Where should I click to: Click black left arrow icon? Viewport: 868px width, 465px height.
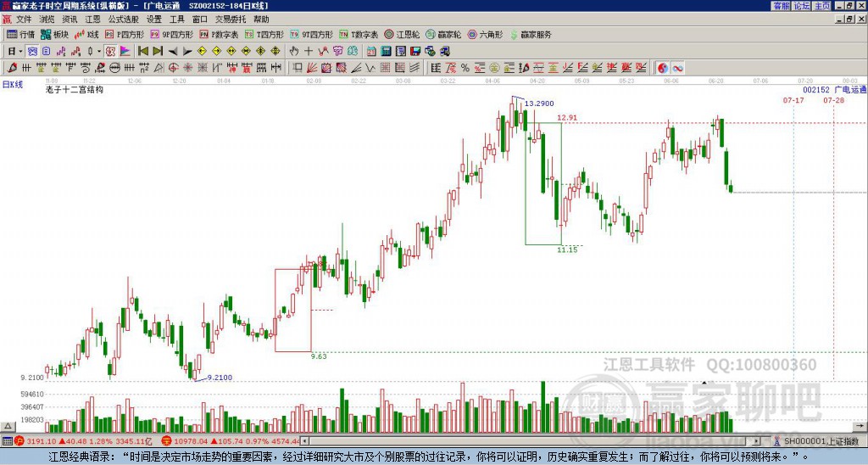pyautogui.click(x=172, y=52)
